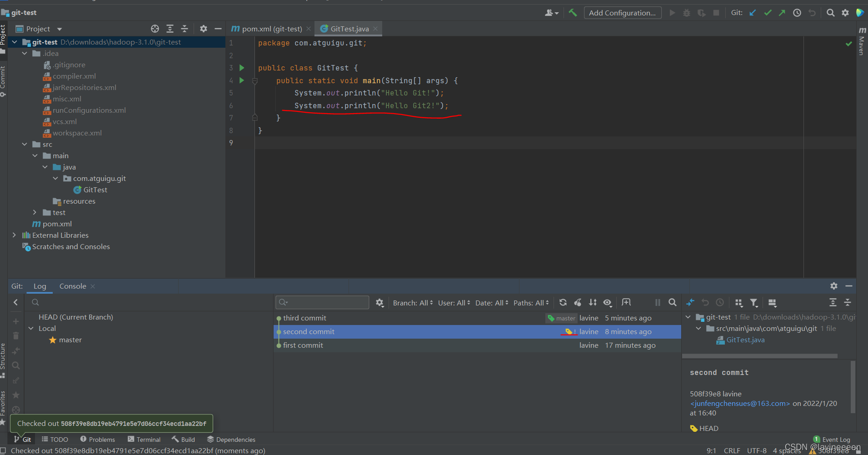This screenshot has height=455, width=868.
Task: Toggle the eye View Options in Git log
Action: pyautogui.click(x=608, y=303)
